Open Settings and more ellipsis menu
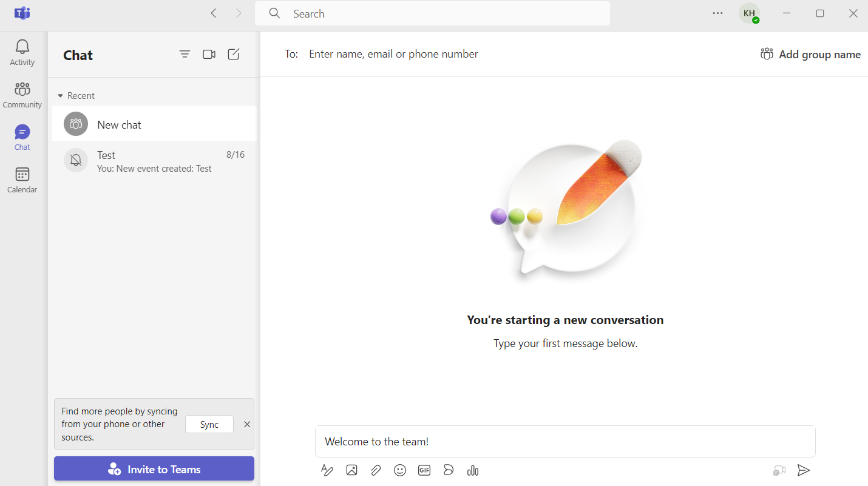868x486 pixels. pyautogui.click(x=718, y=13)
